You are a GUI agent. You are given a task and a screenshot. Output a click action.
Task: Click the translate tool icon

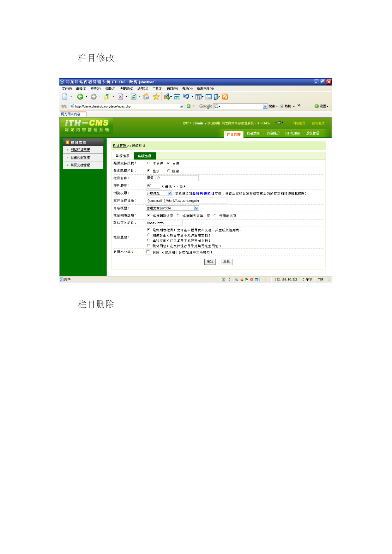pyautogui.click(x=166, y=97)
